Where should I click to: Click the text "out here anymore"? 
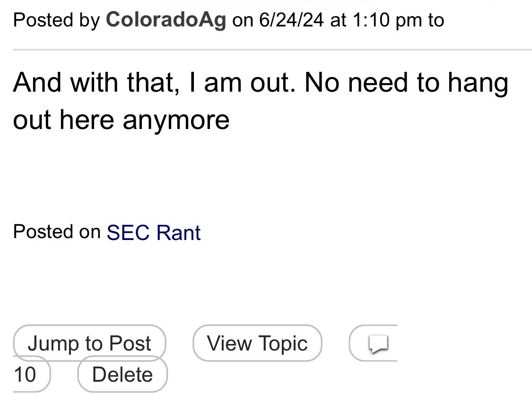(121, 119)
